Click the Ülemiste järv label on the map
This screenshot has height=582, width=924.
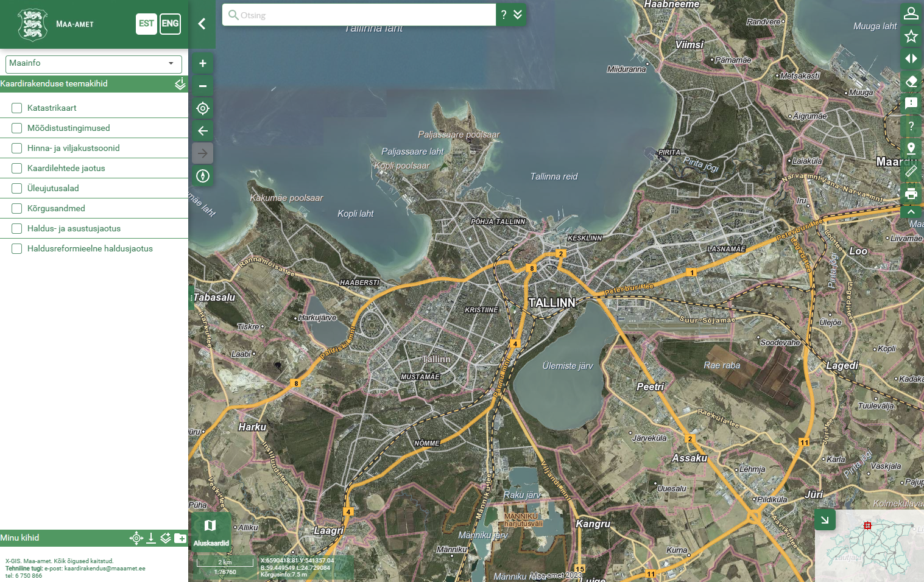(x=568, y=366)
